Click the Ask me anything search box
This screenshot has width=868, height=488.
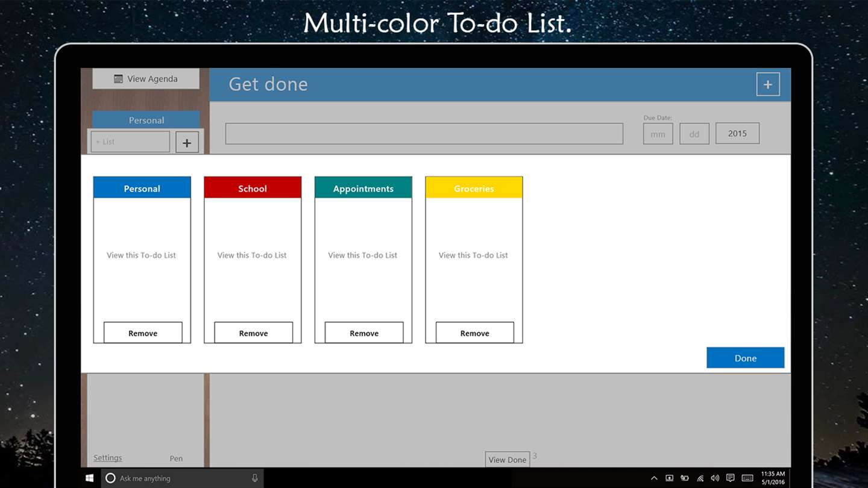click(183, 478)
